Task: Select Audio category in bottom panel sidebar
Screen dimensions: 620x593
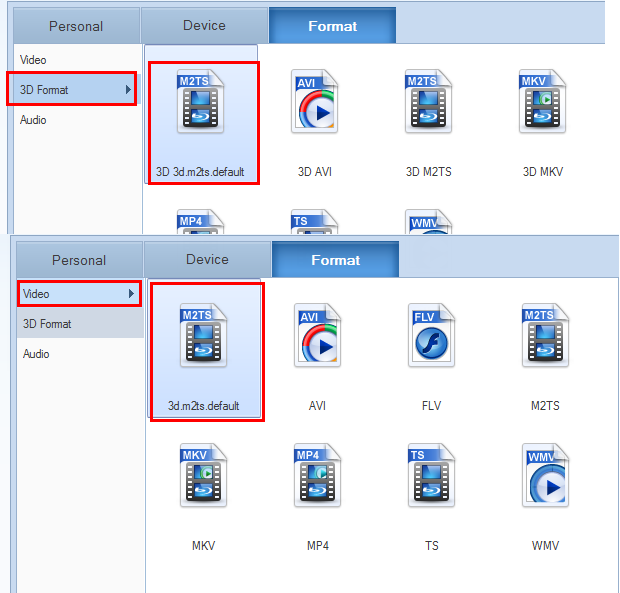Action: 80,354
